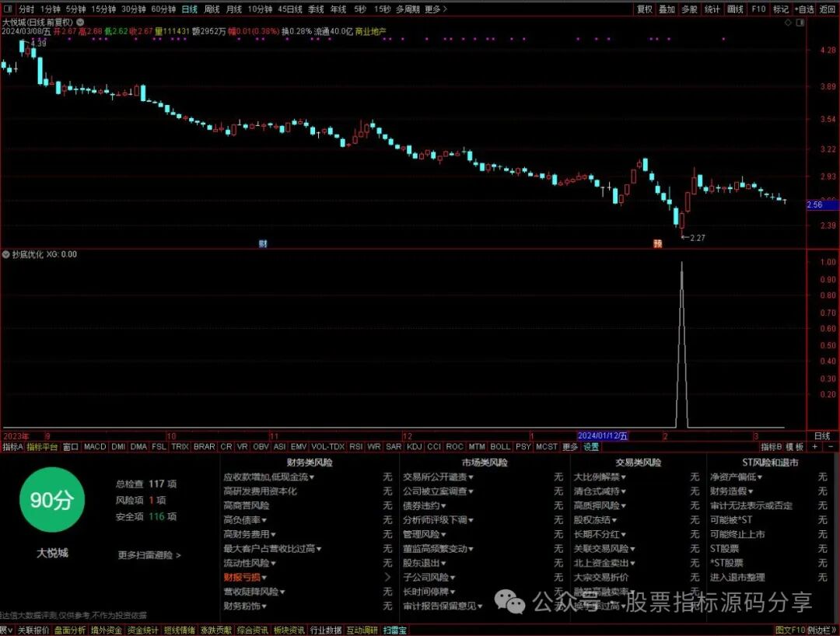
Task: Open the 扫雷宝 bottom tab
Action: [395, 631]
